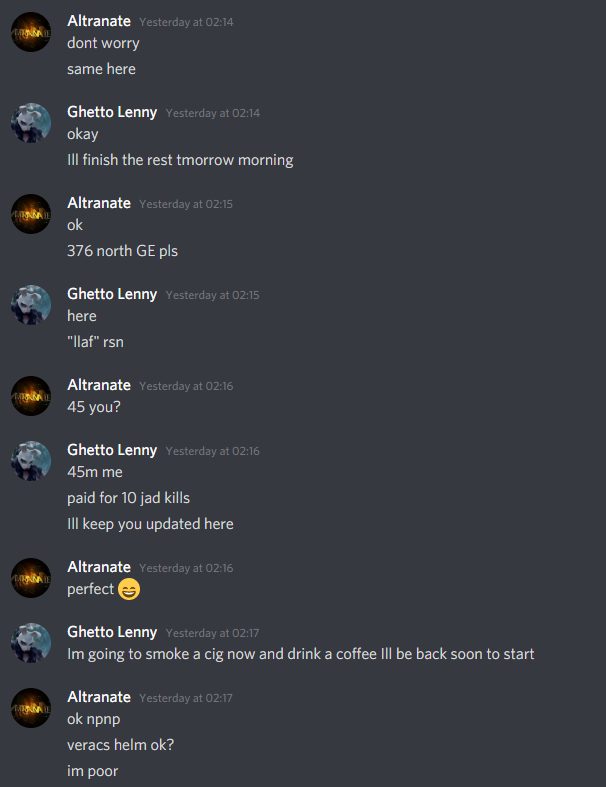Open Ghetto Lenny's username above "okay"
The image size is (606, 787).
(x=112, y=112)
